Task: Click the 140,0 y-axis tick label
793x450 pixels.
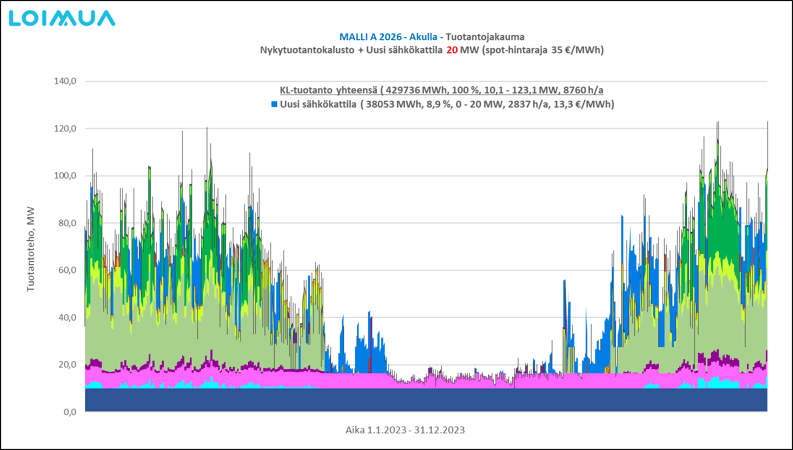Action: [65, 81]
